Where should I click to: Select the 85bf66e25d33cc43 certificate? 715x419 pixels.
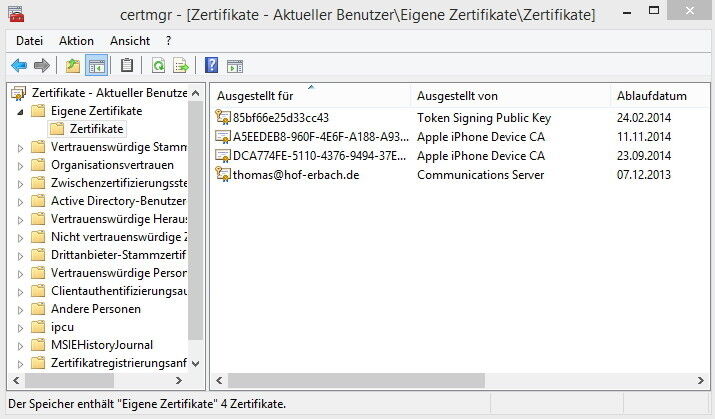coord(280,118)
